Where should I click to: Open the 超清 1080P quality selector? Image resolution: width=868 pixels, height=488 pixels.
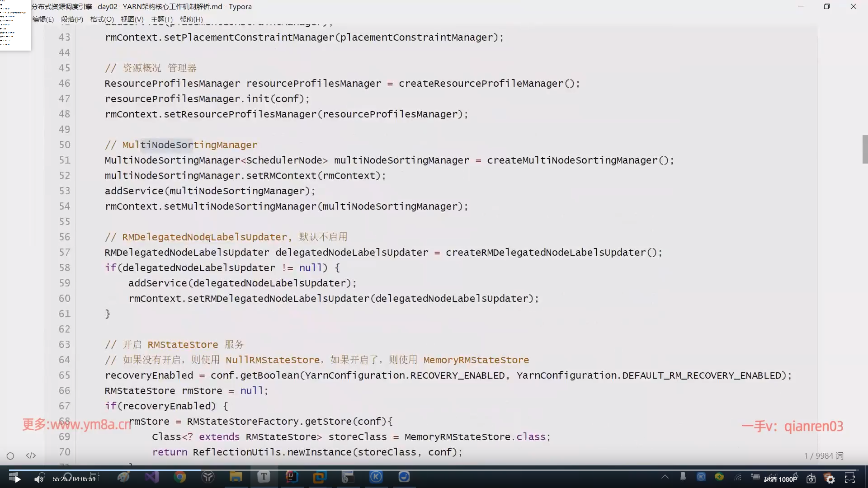[x=780, y=479]
